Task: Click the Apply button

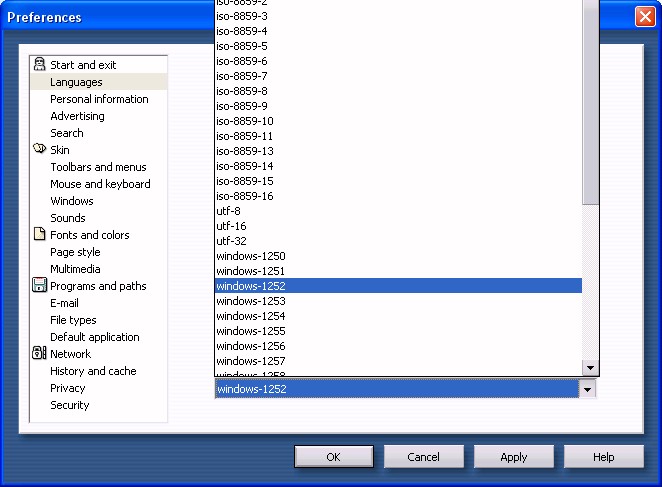Action: [513, 457]
